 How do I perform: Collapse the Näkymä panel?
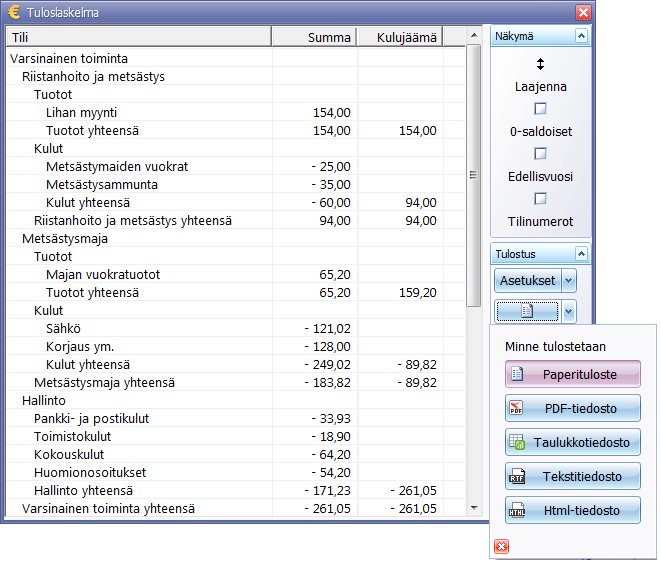580,36
